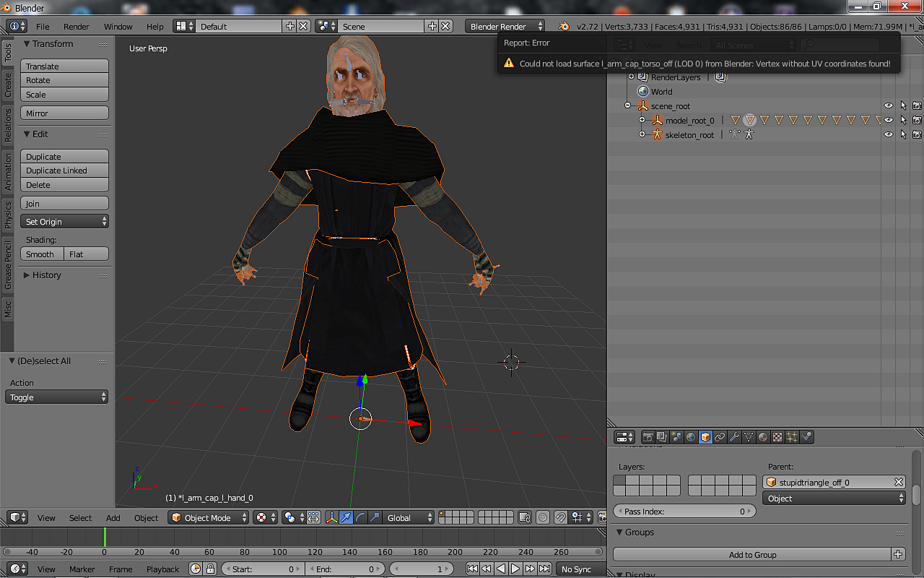Open the Particles properties tab sparkle icon
924x578 pixels.
(792, 437)
